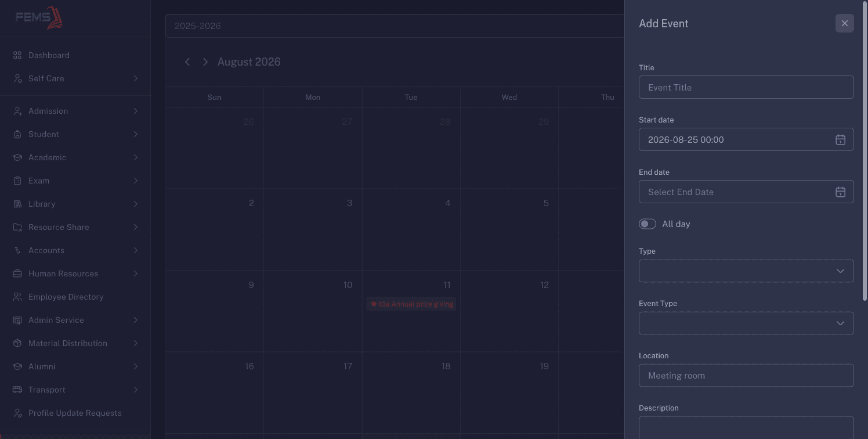Viewport: 868px width, 439px height.
Task: Click the Student icon in sidebar
Action: pyautogui.click(x=17, y=134)
